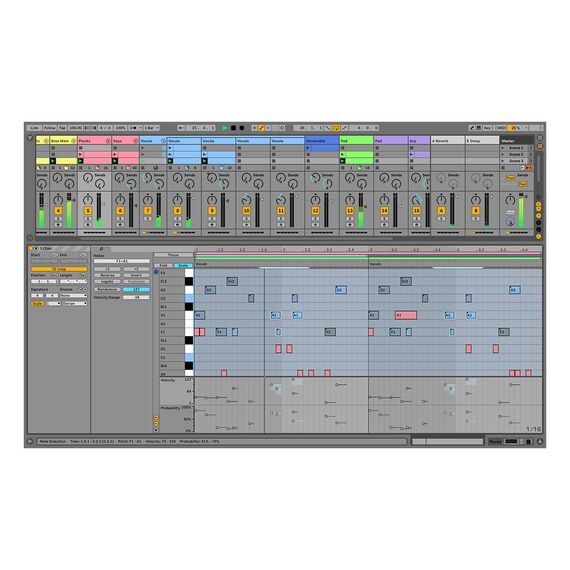570x570 pixels.
Task: Launch Scene 1 from Master track
Action: click(x=503, y=148)
